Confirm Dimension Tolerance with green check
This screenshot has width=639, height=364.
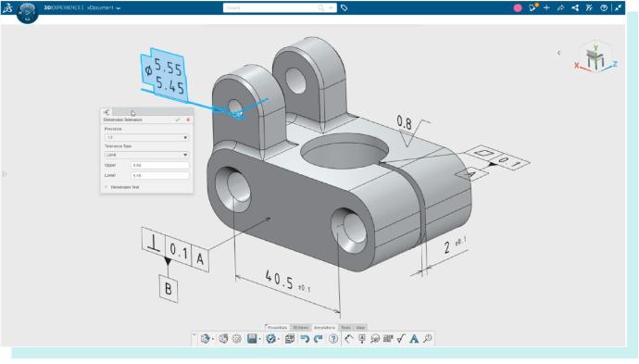coord(177,119)
